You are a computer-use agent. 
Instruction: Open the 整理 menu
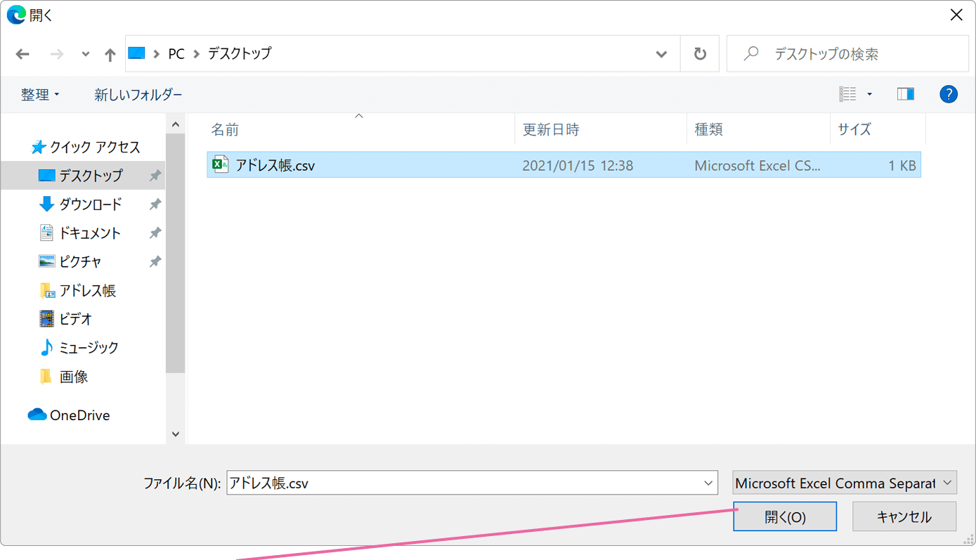click(x=40, y=94)
